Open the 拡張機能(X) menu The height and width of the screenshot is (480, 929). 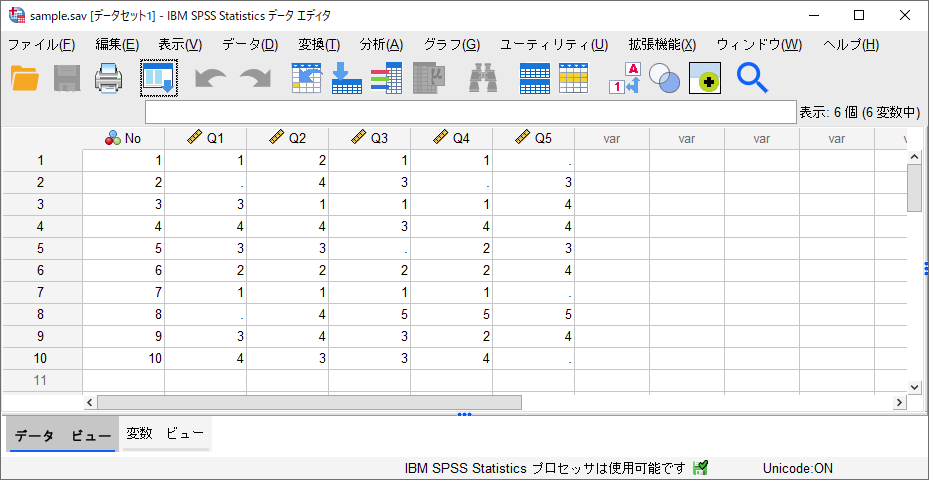click(662, 44)
